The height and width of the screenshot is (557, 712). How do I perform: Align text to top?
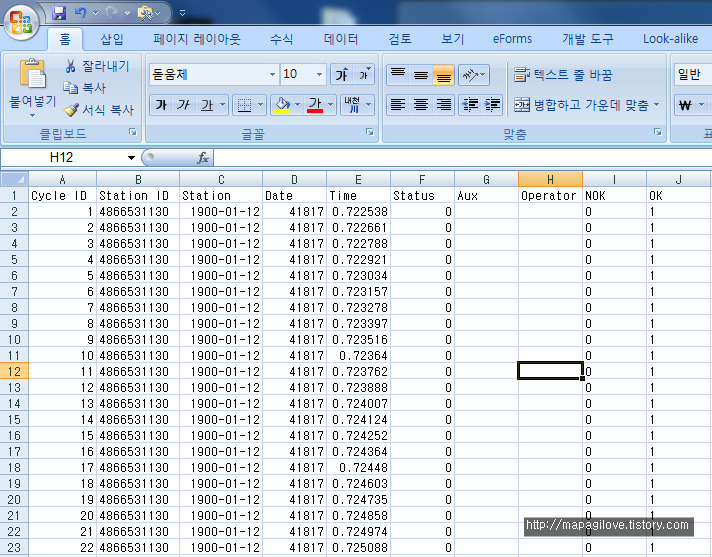(398, 74)
